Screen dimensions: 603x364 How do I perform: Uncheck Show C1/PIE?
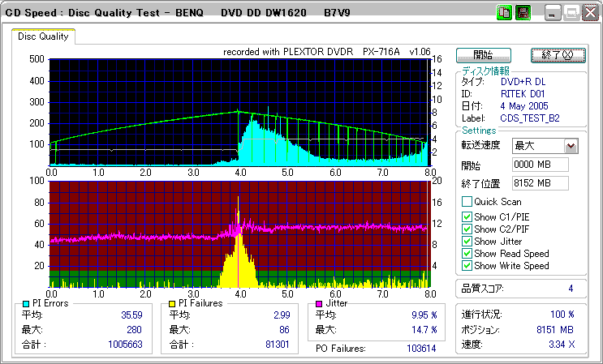coord(467,216)
